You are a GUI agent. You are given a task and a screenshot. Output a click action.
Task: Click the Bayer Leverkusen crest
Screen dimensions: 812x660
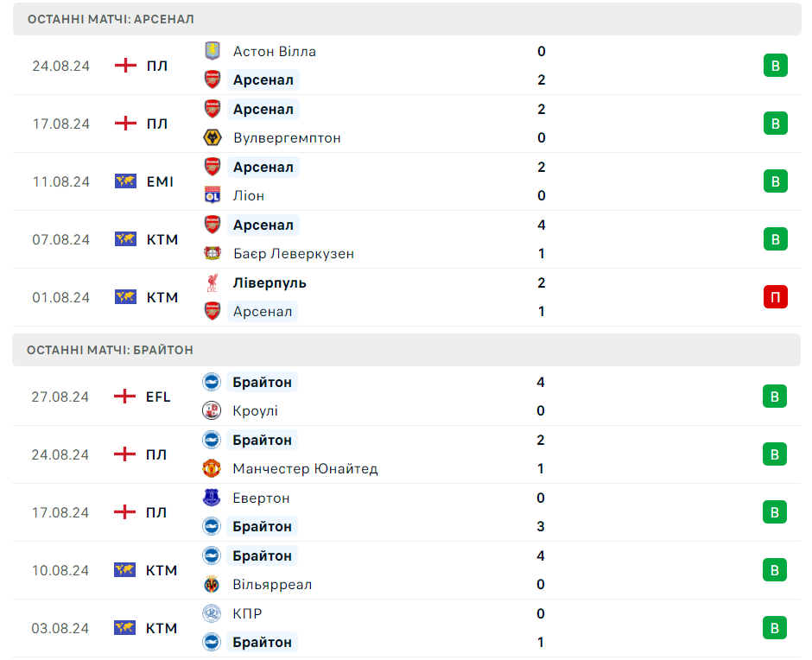[212, 253]
